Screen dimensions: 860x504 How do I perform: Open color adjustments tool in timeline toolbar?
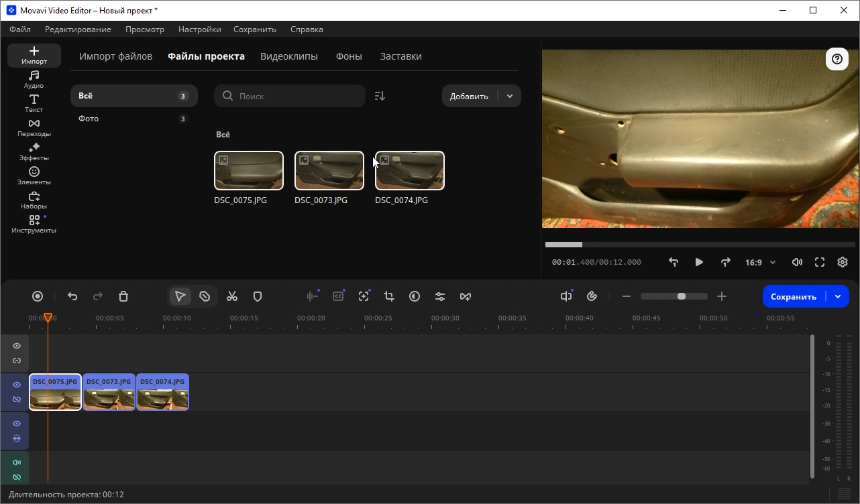[x=415, y=296]
